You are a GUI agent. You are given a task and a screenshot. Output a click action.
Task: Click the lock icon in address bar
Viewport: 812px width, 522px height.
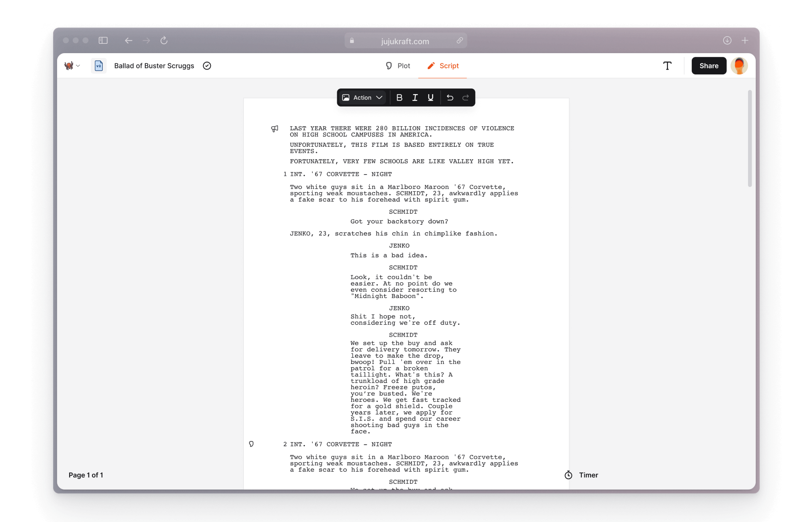coord(352,41)
